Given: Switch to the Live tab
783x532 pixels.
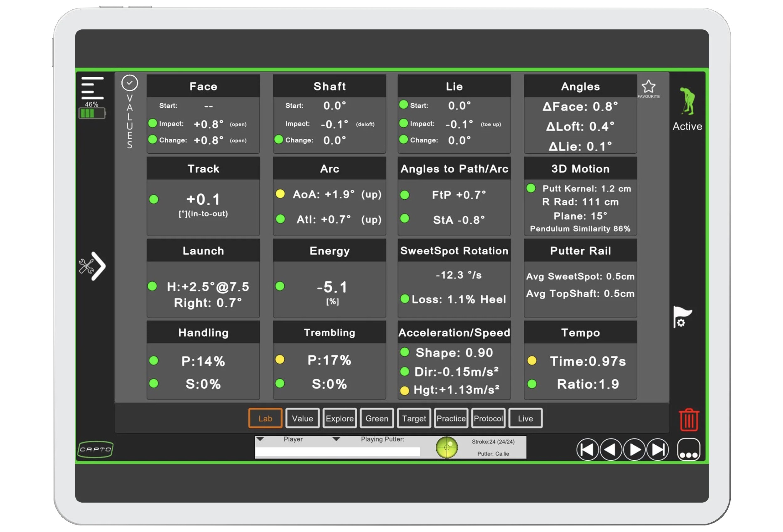Looking at the screenshot, I should 525,418.
